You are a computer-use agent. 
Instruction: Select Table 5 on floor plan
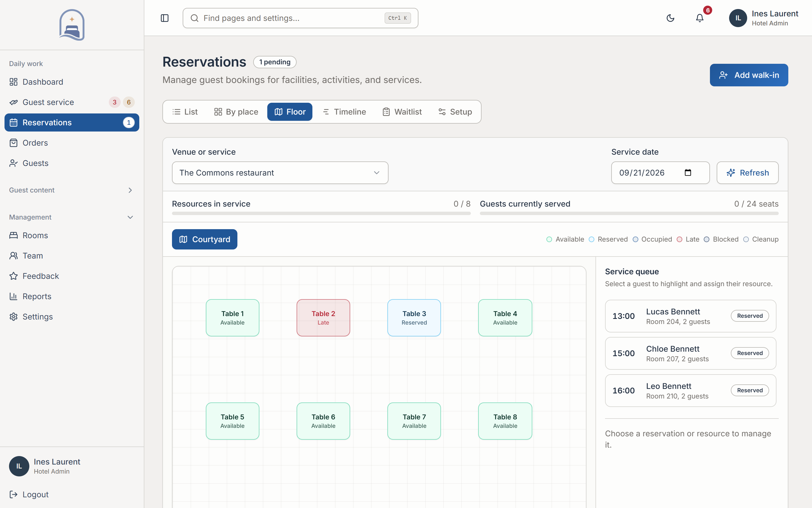click(x=233, y=421)
